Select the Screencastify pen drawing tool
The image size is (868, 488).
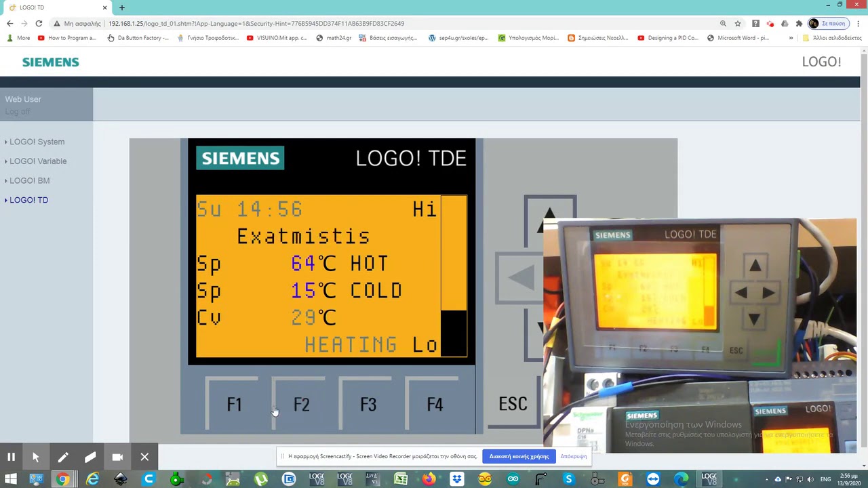(x=63, y=457)
